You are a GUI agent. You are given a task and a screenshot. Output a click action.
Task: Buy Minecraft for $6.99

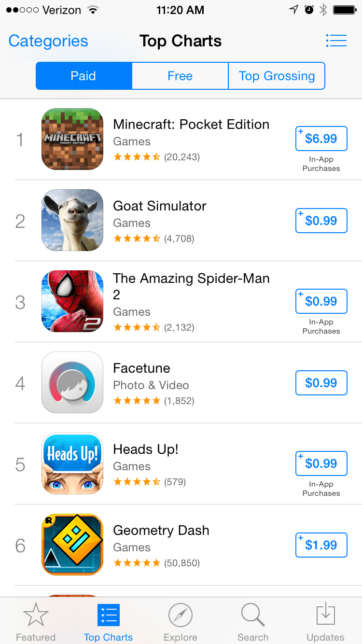(321, 139)
